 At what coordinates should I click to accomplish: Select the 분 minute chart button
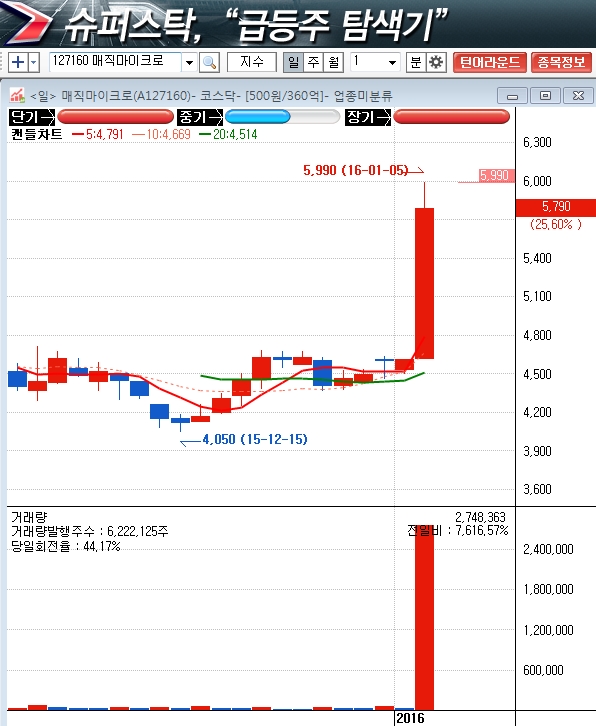point(416,62)
